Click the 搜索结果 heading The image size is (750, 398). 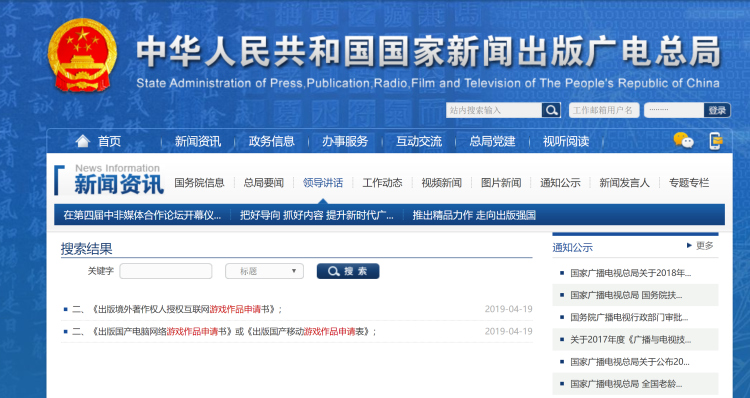[x=87, y=249]
